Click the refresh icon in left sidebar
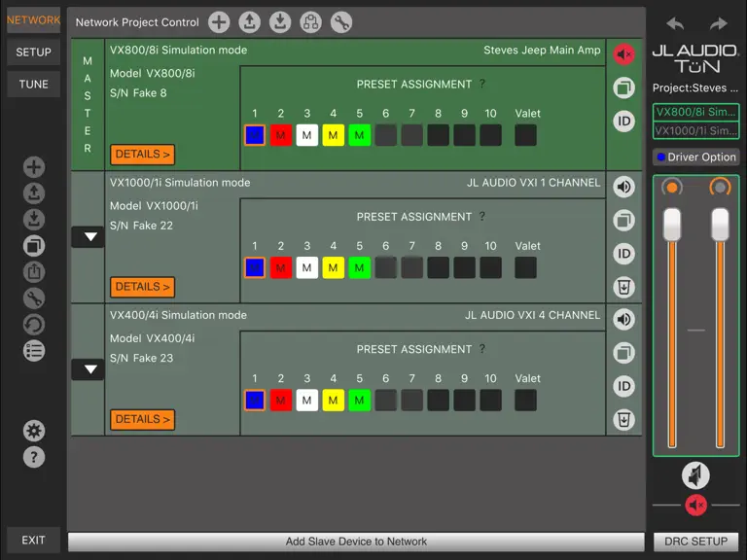This screenshot has height=560, width=747. point(34,325)
